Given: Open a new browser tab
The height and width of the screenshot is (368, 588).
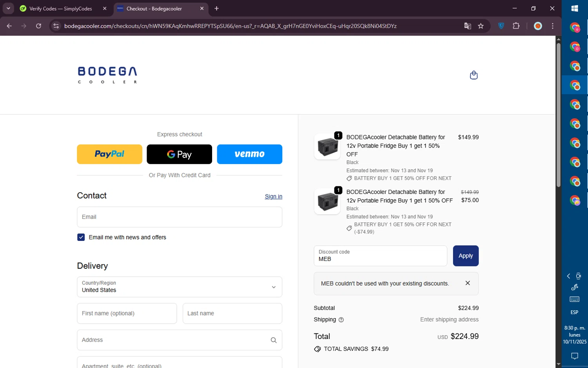Looking at the screenshot, I should (216, 8).
